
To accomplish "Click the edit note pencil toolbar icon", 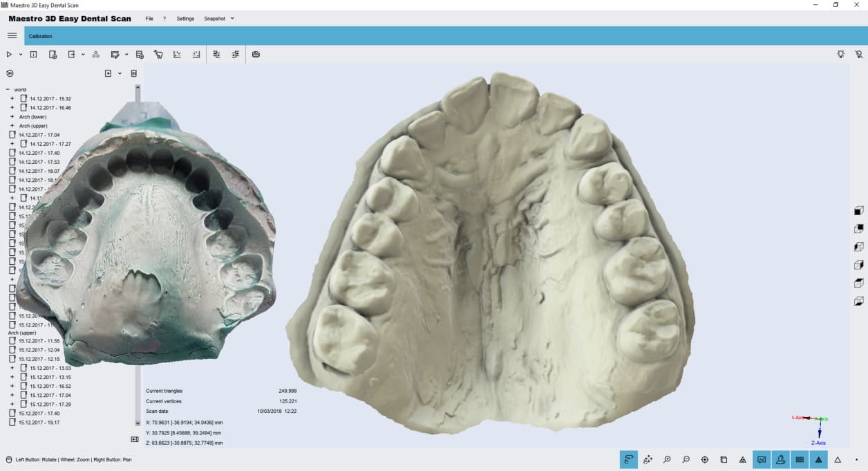I will tap(115, 54).
